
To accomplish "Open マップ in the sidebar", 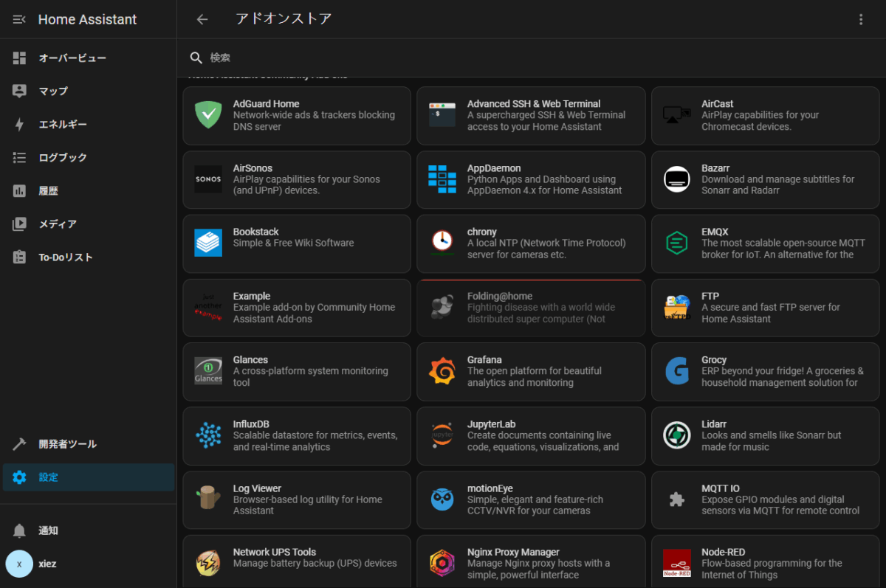I will tap(89, 91).
